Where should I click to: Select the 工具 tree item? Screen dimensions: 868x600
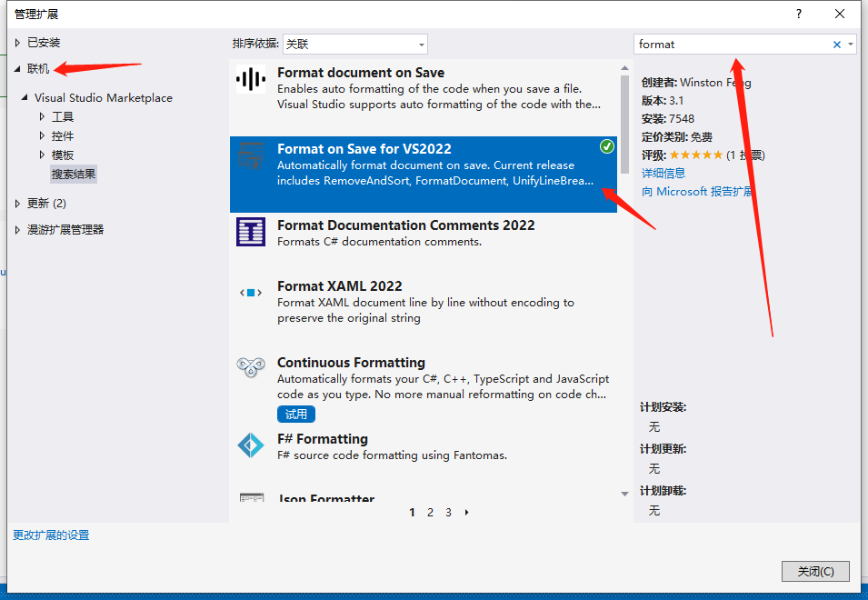(x=63, y=116)
